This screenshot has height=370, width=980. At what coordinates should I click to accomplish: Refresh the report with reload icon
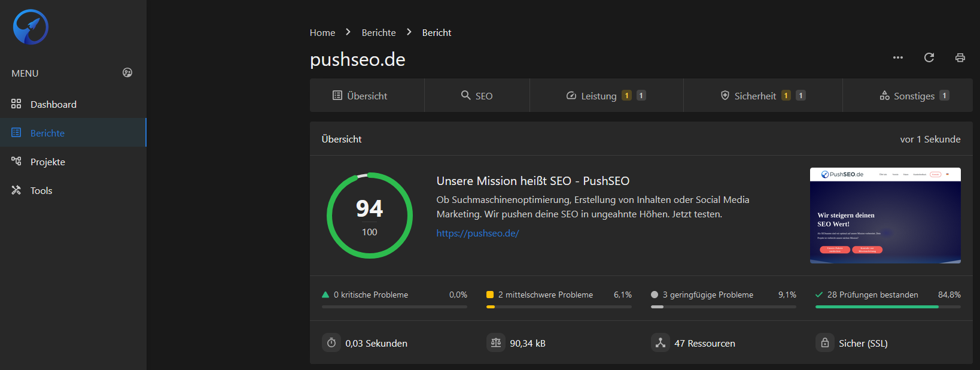tap(929, 57)
